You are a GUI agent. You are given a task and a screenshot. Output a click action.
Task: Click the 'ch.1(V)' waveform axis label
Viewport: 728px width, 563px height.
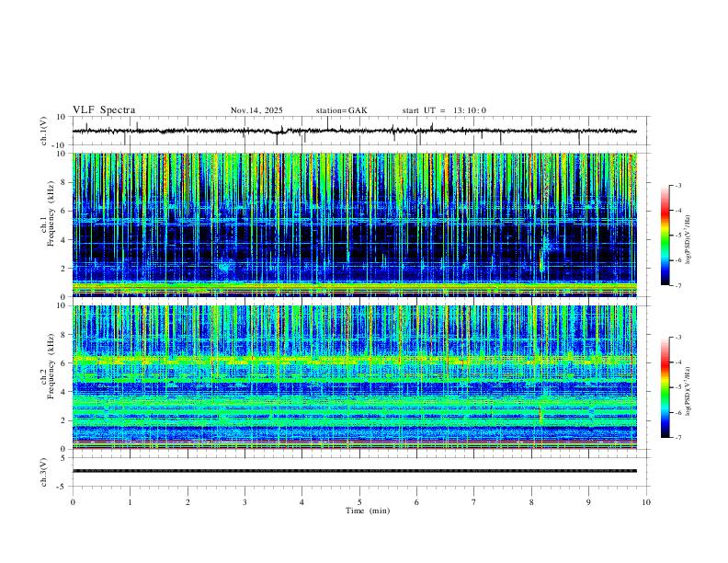[x=43, y=131]
